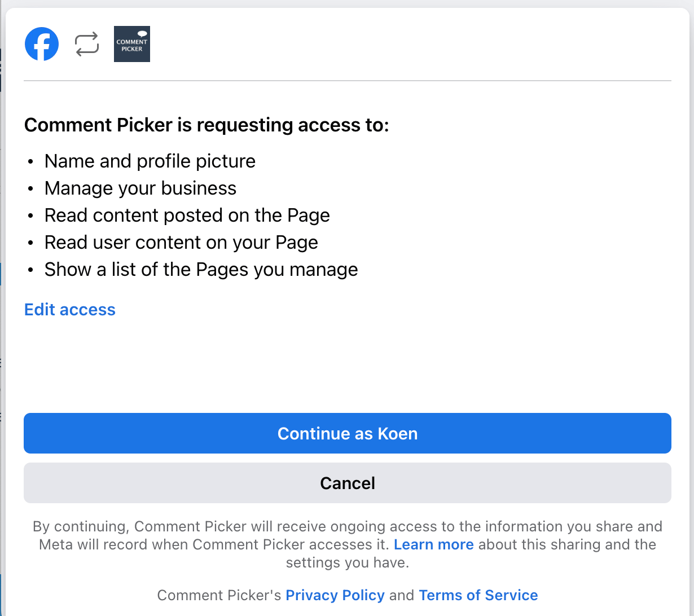Screen dimensions: 694x616
Task: Cancel the access request
Action: [347, 483]
